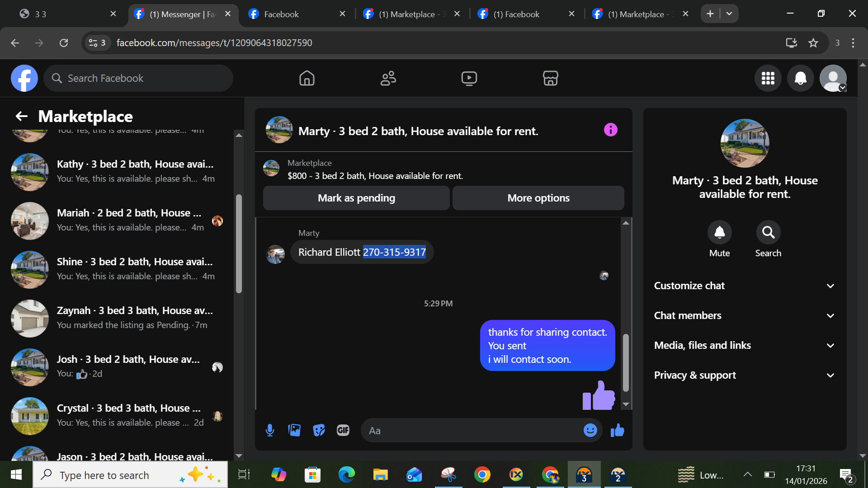The image size is (868, 488).
Task: Click the voice clip microphone icon
Action: click(270, 430)
